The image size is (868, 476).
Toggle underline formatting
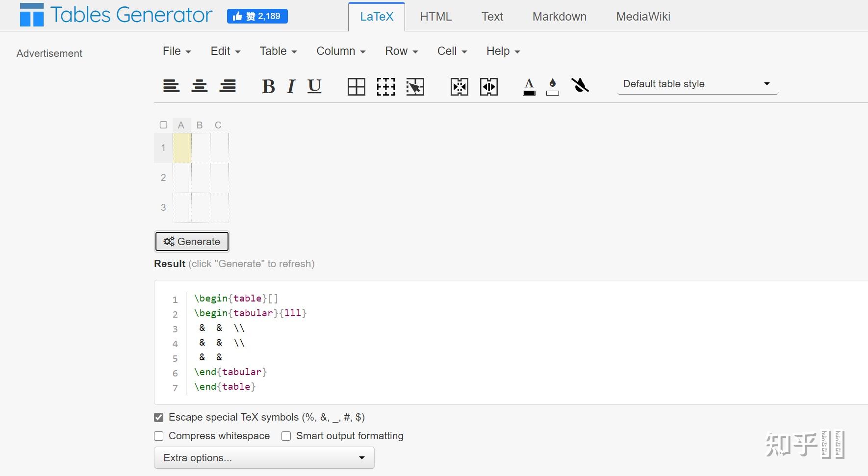tap(314, 86)
